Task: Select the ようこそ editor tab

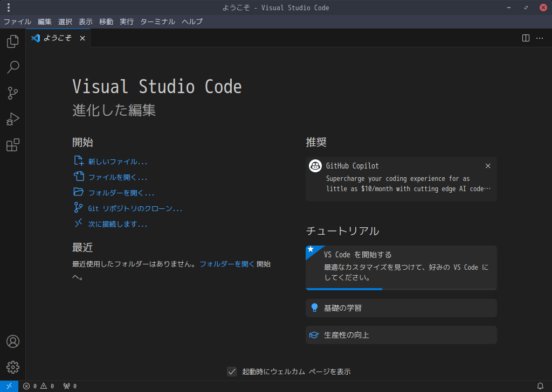Action: point(58,38)
